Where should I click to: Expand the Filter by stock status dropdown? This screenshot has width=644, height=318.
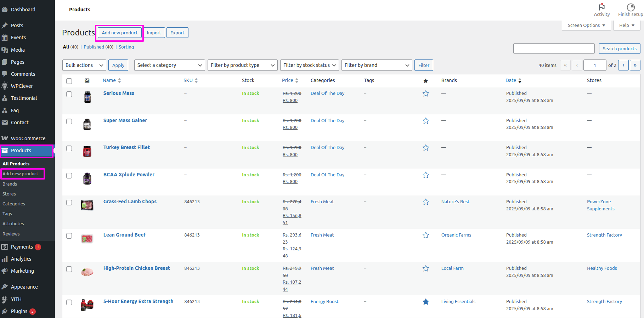point(309,65)
